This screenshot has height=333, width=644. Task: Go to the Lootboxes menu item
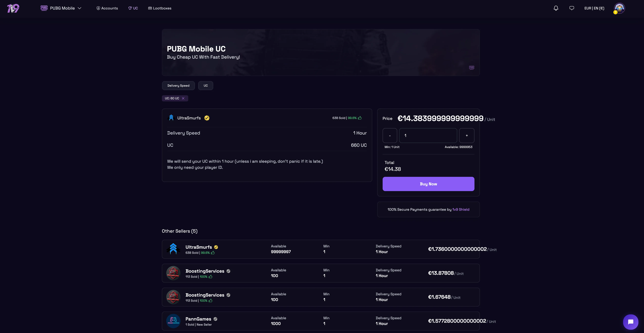point(160,8)
